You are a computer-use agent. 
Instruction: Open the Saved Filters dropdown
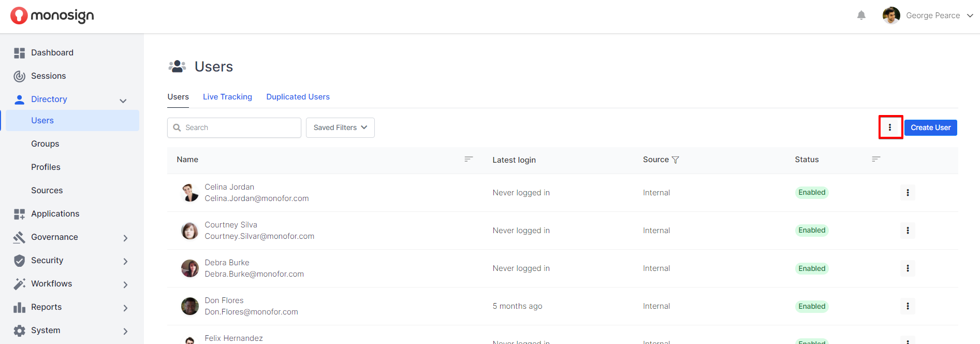(340, 127)
